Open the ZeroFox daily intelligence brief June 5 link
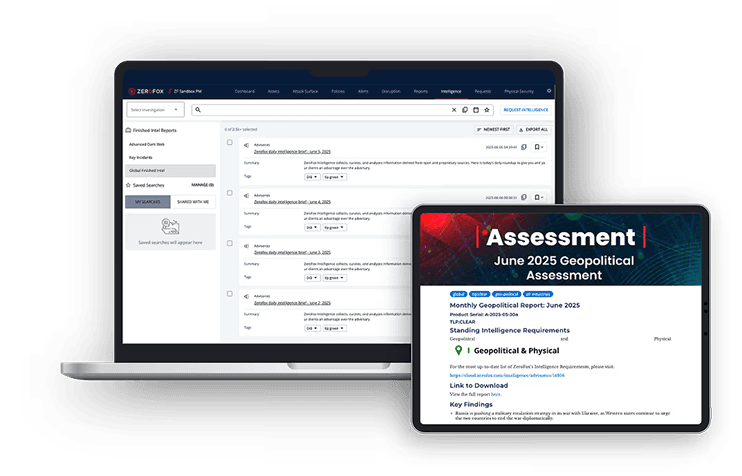Image resolution: width=742 pixels, height=476 pixels. point(292,152)
